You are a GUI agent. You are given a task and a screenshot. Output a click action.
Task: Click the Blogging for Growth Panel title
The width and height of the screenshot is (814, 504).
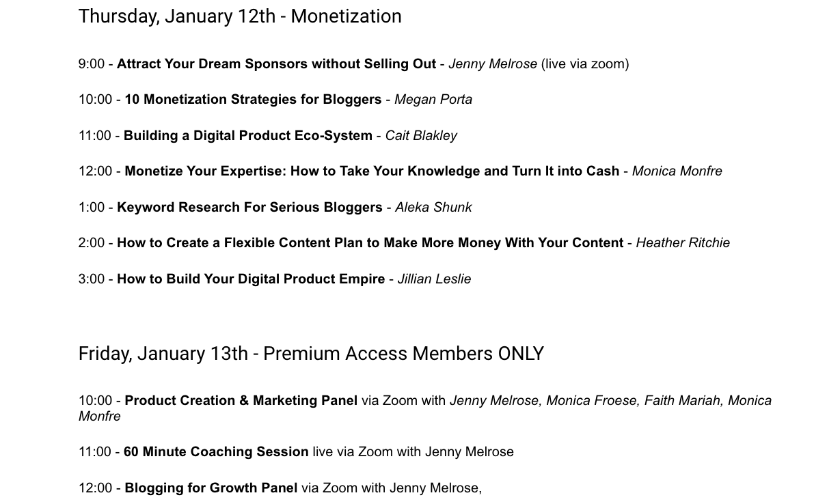(211, 488)
